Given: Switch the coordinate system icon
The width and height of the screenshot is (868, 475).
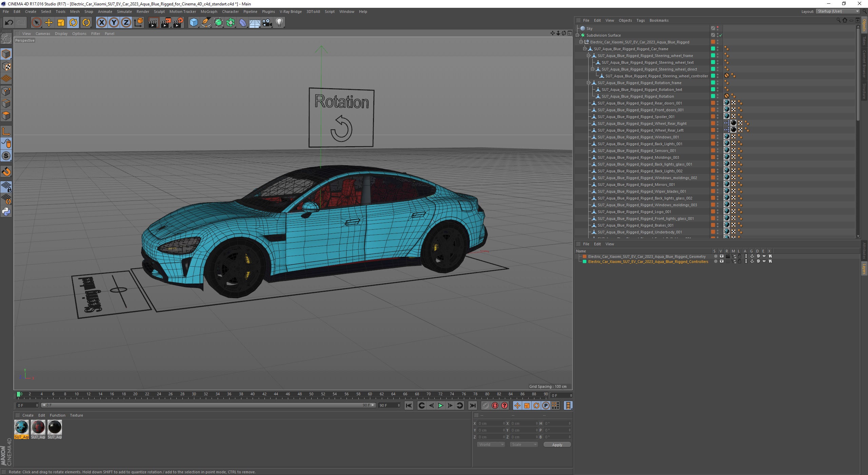Looking at the screenshot, I should coord(138,23).
